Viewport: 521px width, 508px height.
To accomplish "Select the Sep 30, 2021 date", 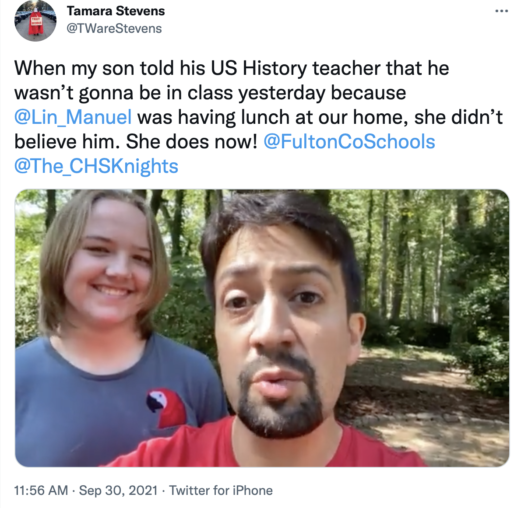I will pos(118,490).
